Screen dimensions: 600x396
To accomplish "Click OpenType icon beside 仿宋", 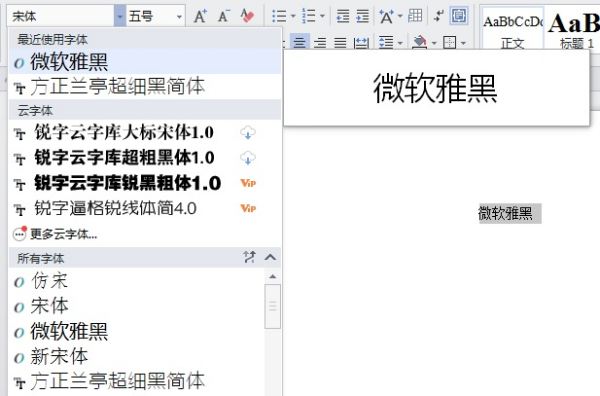I will tap(19, 282).
